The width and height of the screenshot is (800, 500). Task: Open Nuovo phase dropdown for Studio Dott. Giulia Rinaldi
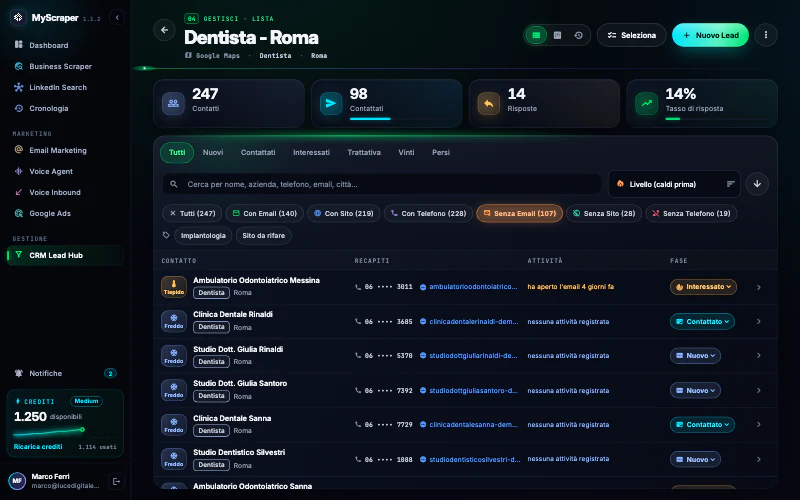pos(695,356)
